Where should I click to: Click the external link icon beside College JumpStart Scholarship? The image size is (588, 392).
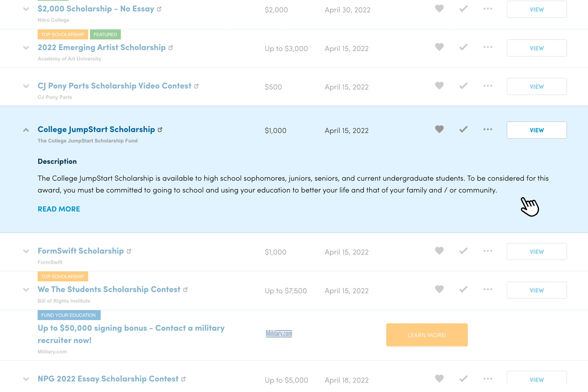(160, 129)
